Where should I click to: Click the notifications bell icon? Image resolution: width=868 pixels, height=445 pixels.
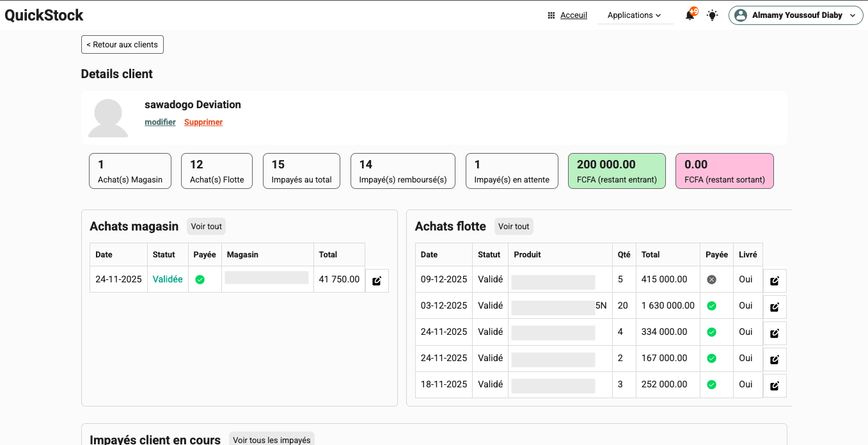coord(690,15)
